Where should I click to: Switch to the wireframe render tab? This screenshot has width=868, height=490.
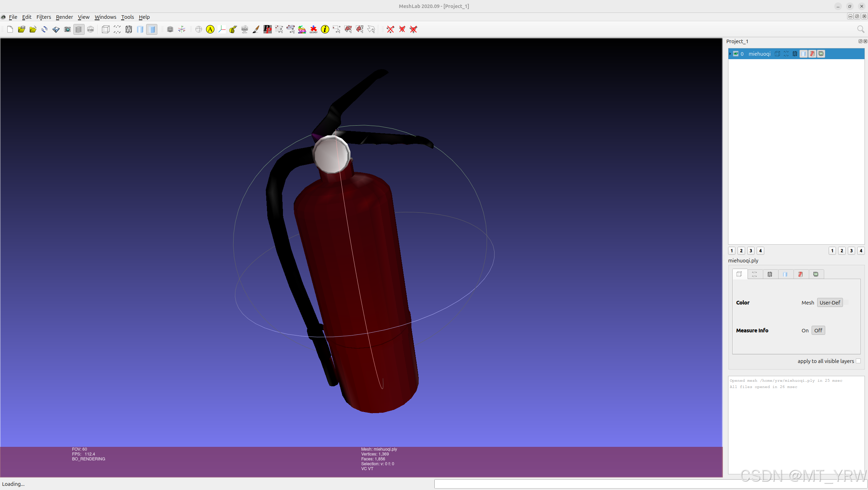coord(770,274)
